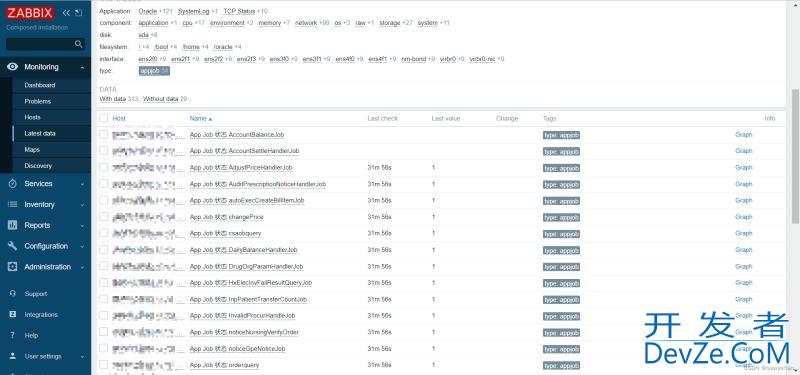800x375 pixels.
Task: Sort by the Name column header
Action: [201, 118]
